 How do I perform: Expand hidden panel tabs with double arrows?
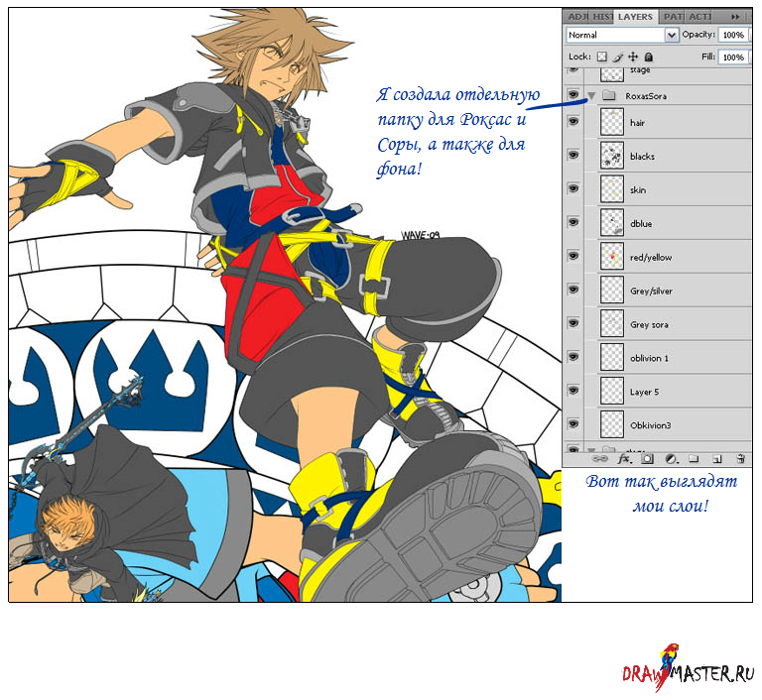point(735,17)
